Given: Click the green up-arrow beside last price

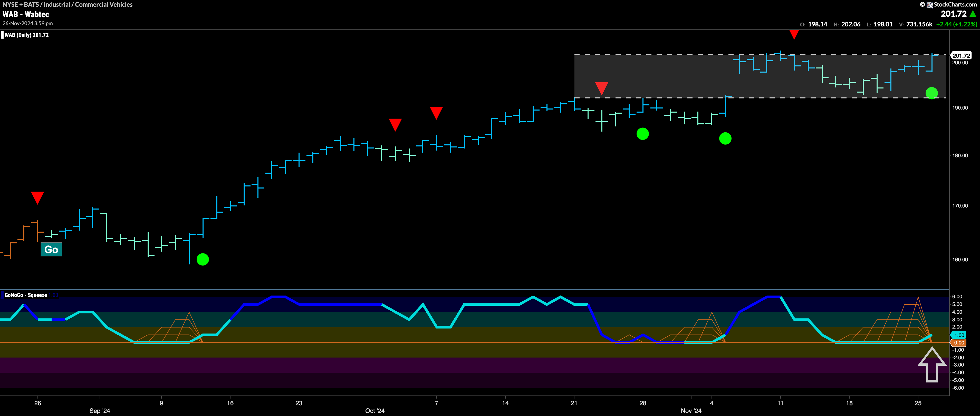Looking at the screenshot, I should click(x=973, y=14).
